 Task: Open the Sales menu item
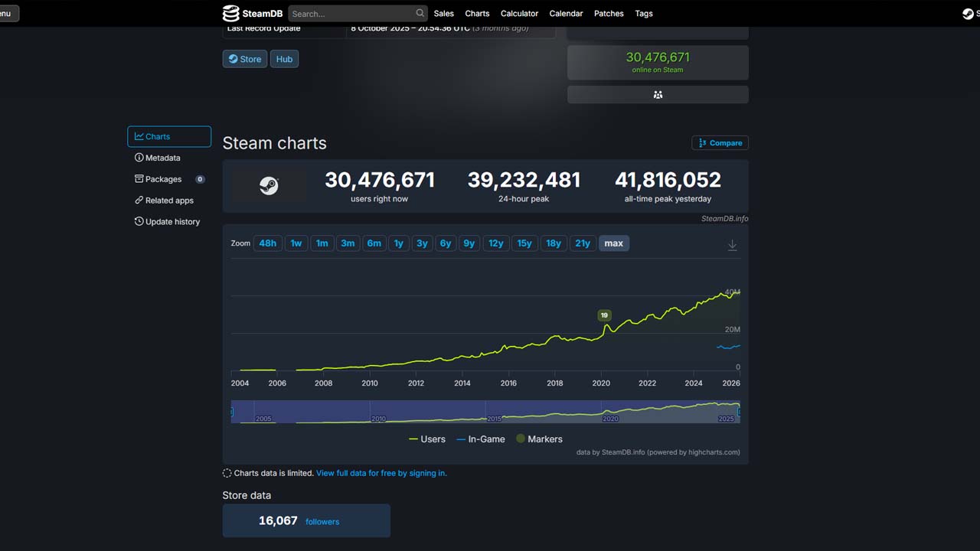click(443, 13)
